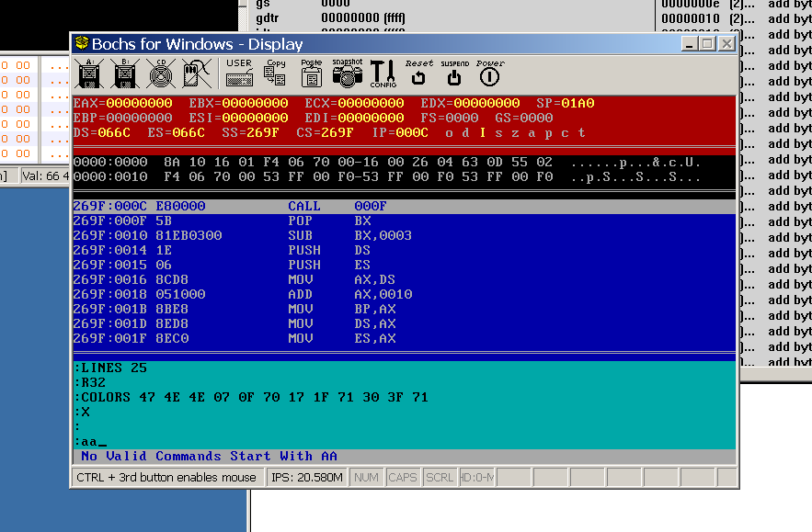Click the floppy B: drive icon
This screenshot has height=532, width=812.
(125, 74)
